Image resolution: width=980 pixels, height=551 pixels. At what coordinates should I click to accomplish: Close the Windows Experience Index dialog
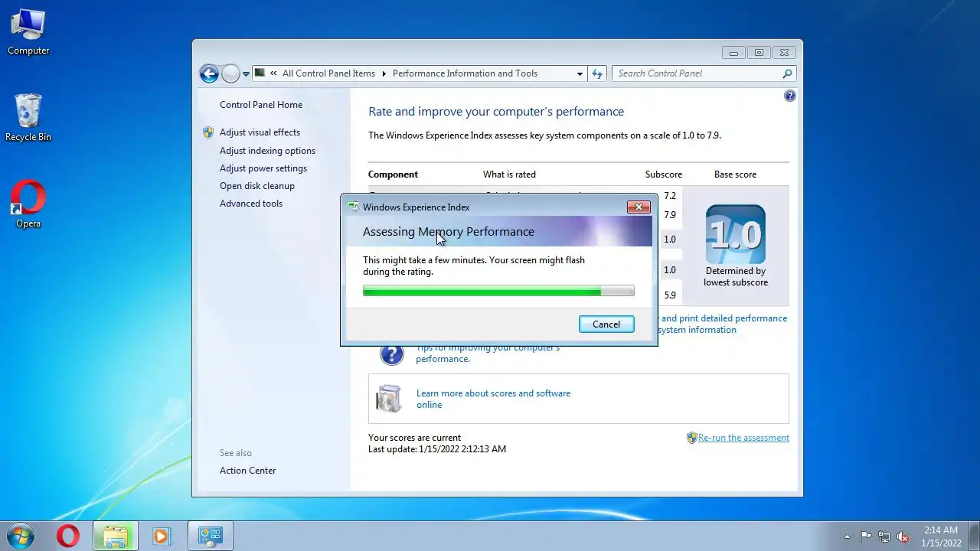[639, 207]
